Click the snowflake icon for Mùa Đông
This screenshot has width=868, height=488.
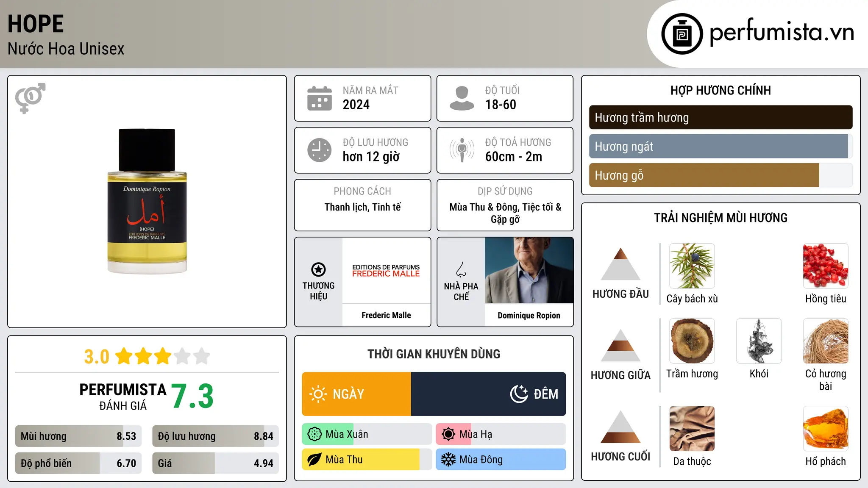tap(448, 460)
